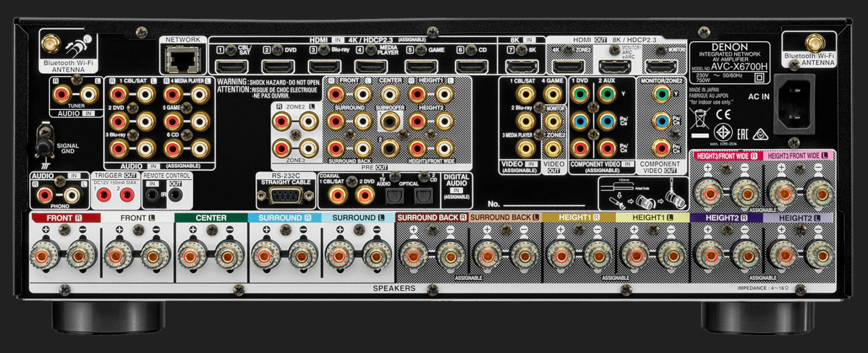868x353 pixels.
Task: Select the HDMI 7 8K input port
Action: pos(520,67)
